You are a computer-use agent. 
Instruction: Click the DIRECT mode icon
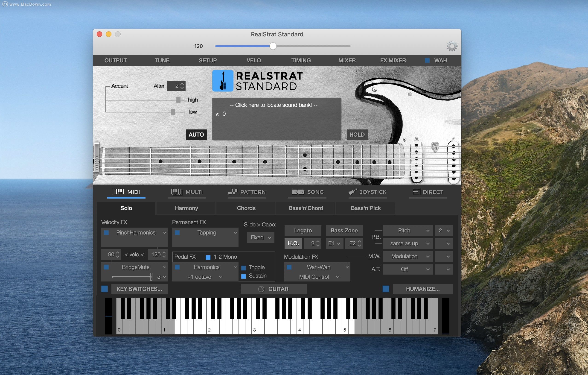pos(416,192)
